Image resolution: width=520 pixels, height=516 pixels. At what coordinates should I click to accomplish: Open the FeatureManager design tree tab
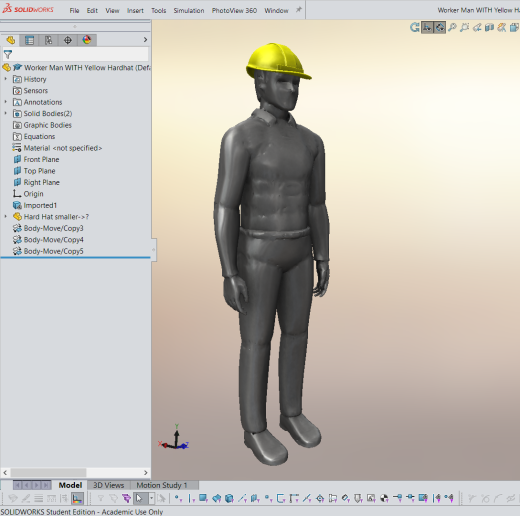pos(11,40)
